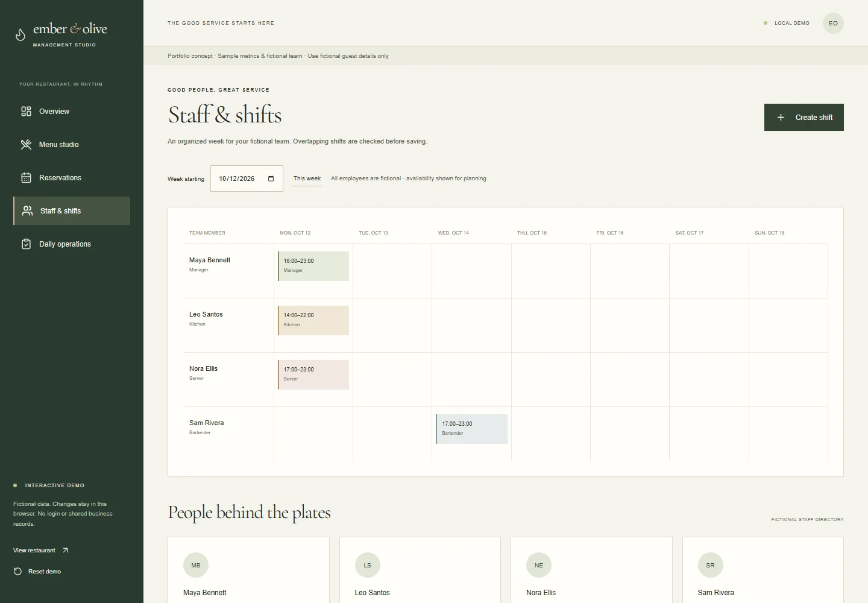
Task: Go to Menu studio
Action: pos(72,145)
